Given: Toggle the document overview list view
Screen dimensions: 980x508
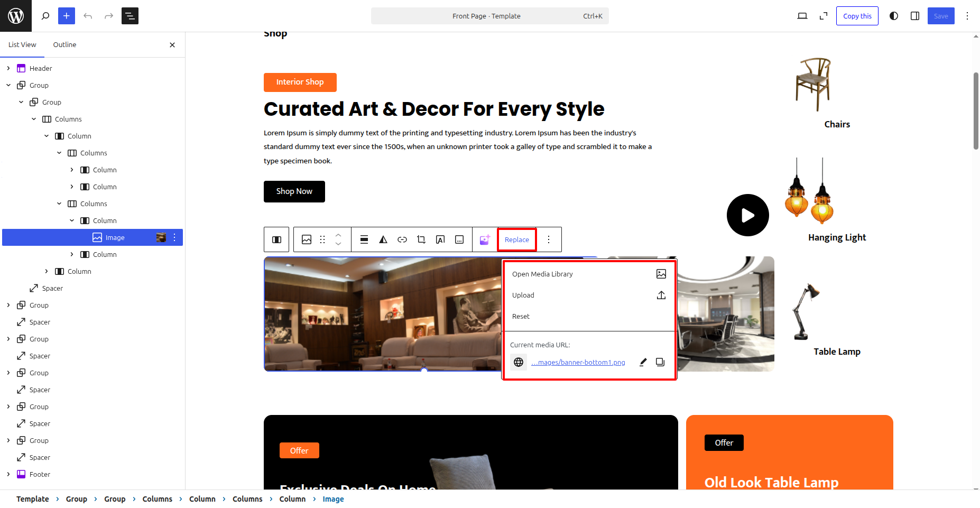Looking at the screenshot, I should [130, 16].
